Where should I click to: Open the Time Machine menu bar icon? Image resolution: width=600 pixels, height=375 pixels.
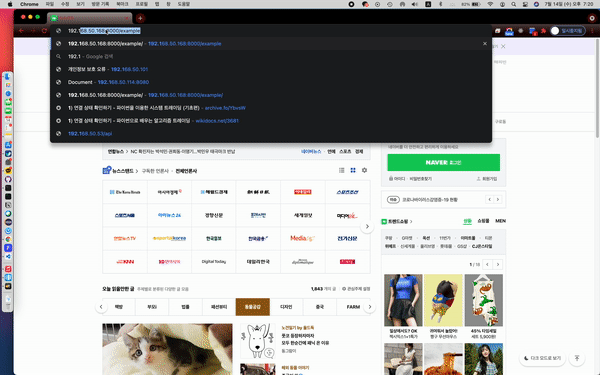point(390,4)
